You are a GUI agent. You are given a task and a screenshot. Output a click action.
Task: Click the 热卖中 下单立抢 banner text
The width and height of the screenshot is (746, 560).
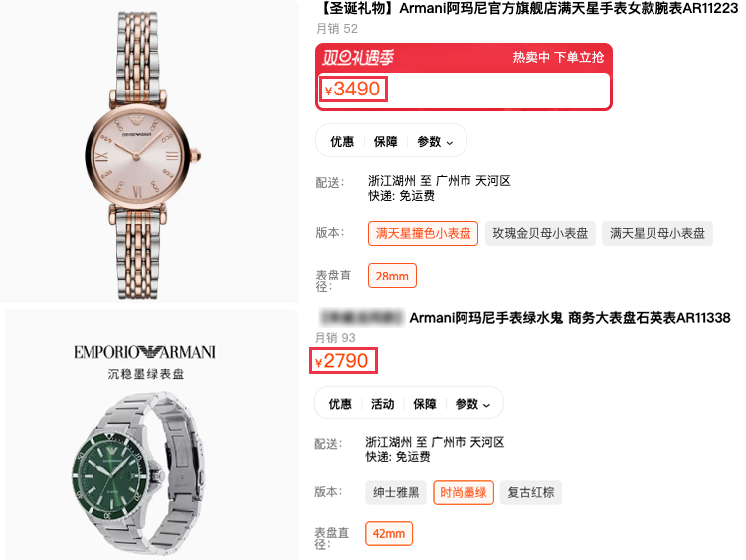[558, 57]
